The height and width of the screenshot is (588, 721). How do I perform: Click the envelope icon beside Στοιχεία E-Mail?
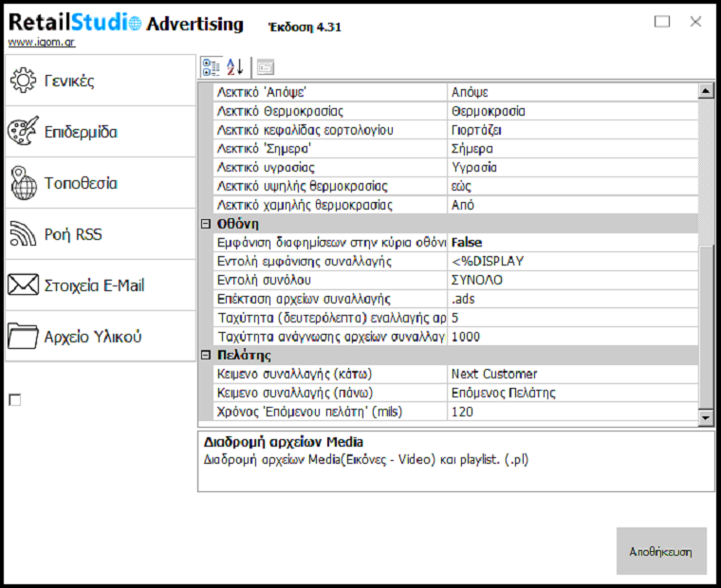(24, 285)
